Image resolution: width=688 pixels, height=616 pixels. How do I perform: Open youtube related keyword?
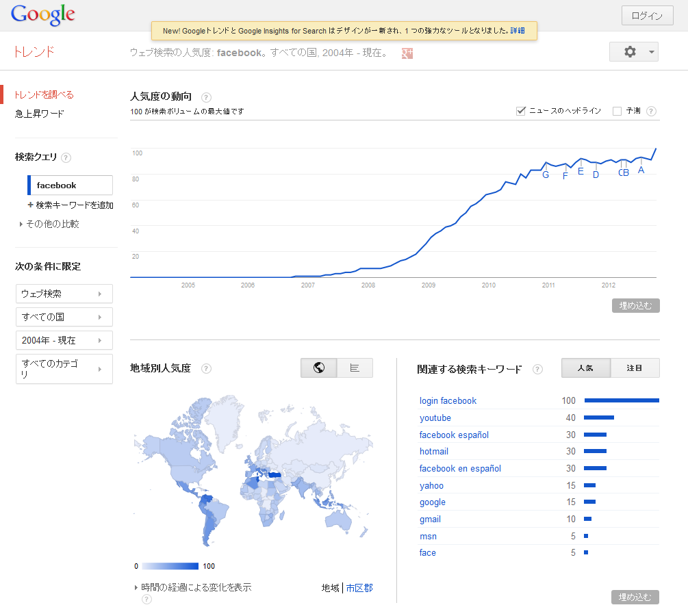[x=435, y=418]
